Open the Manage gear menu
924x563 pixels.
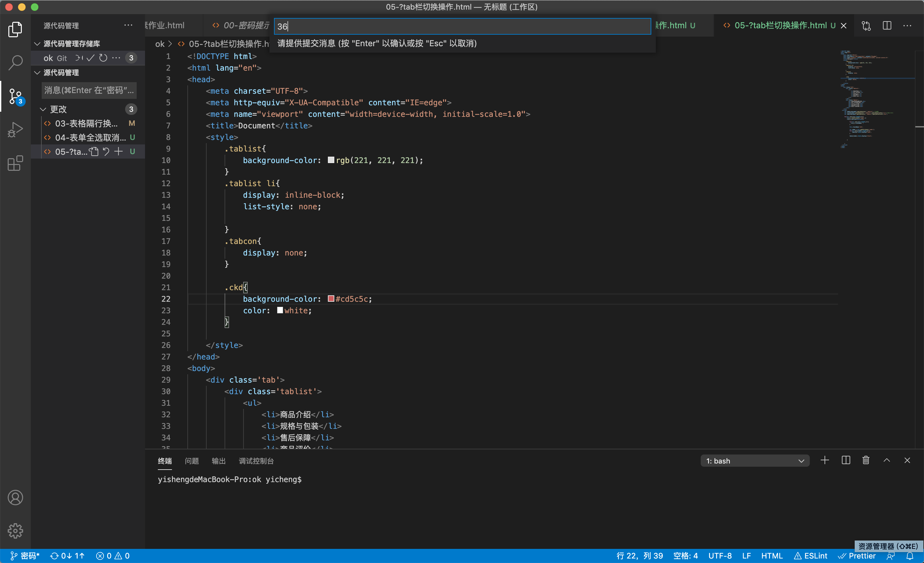click(15, 530)
